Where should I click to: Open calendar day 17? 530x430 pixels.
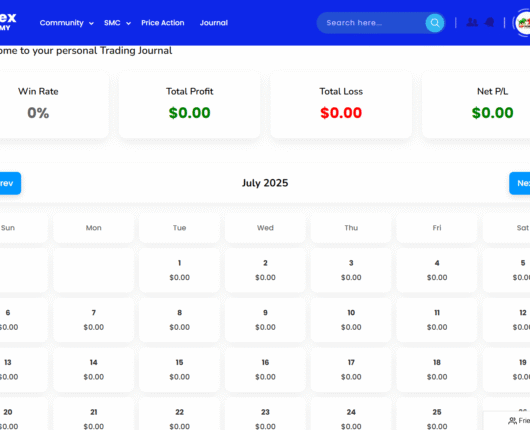tap(351, 369)
